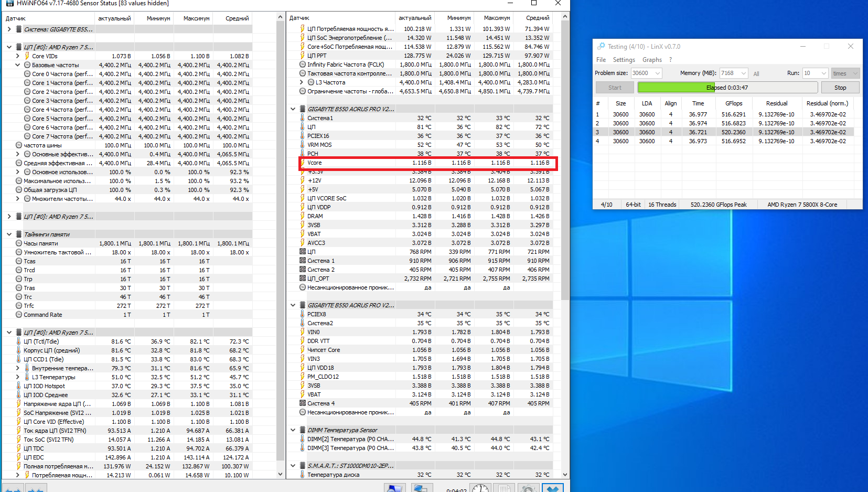The height and width of the screenshot is (492, 868).
Task: Click the thermometer icon beside ЦП (Tctl/Tdie)
Action: coord(19,341)
